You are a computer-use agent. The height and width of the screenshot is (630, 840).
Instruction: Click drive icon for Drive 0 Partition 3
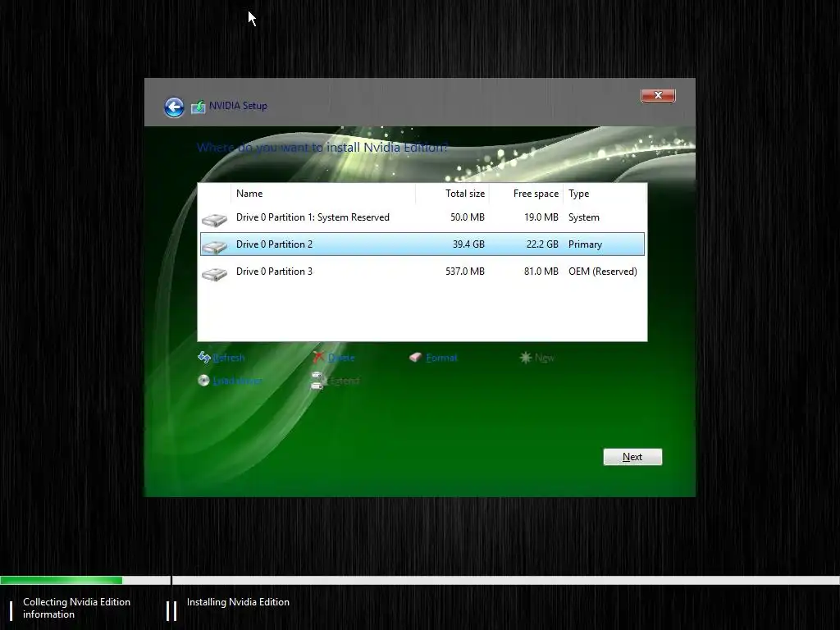point(215,274)
